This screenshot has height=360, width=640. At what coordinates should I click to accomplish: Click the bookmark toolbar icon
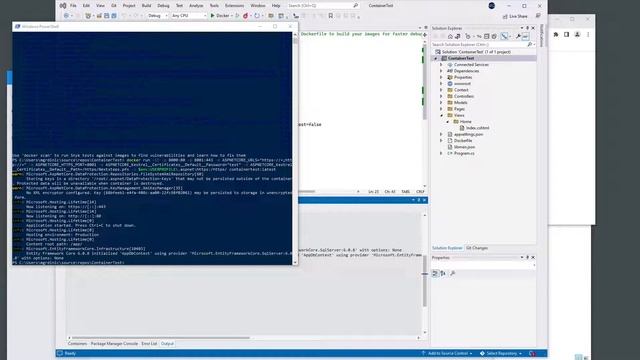[x=331, y=16]
